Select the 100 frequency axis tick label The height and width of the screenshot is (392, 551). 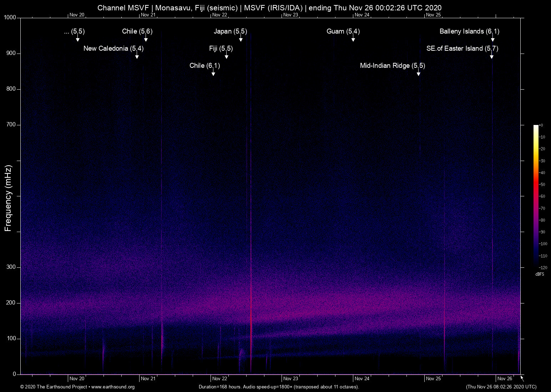tap(11, 338)
